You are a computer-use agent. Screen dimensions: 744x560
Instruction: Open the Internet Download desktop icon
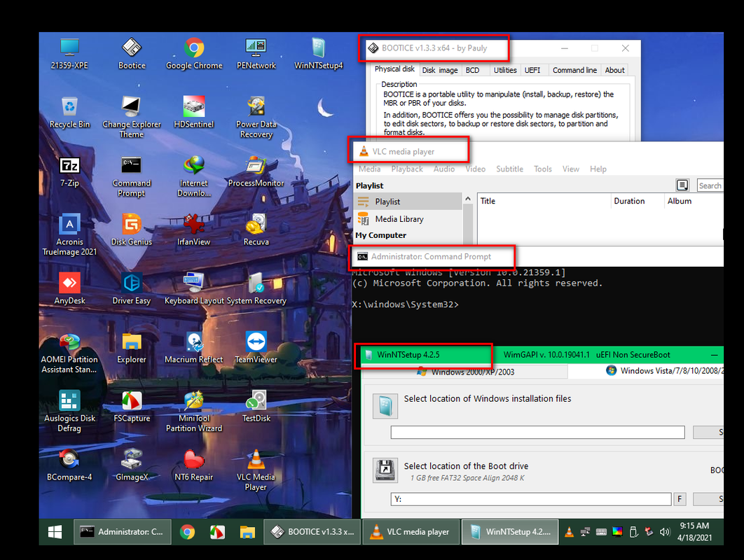pyautogui.click(x=193, y=176)
